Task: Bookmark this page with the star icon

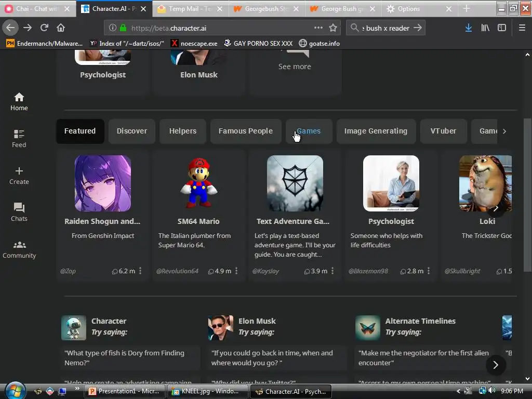Action: point(333,28)
